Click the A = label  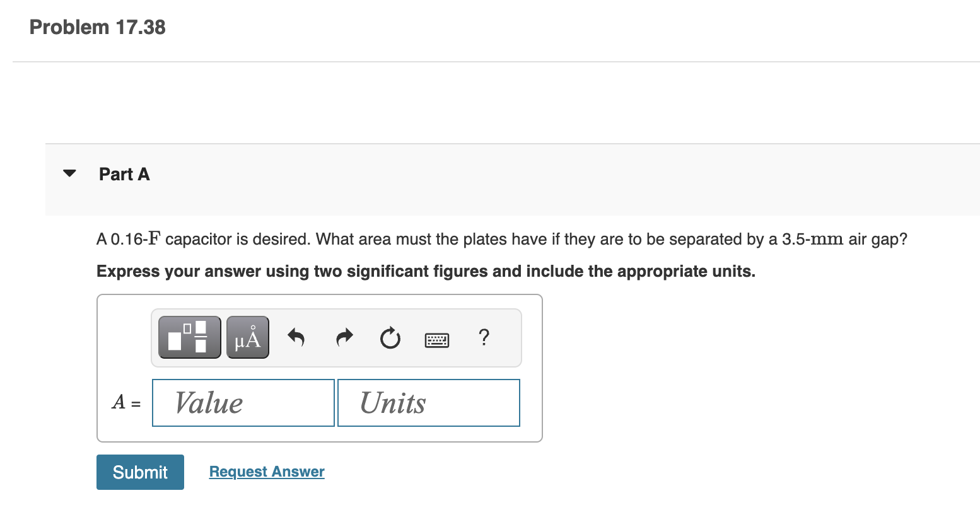click(125, 403)
